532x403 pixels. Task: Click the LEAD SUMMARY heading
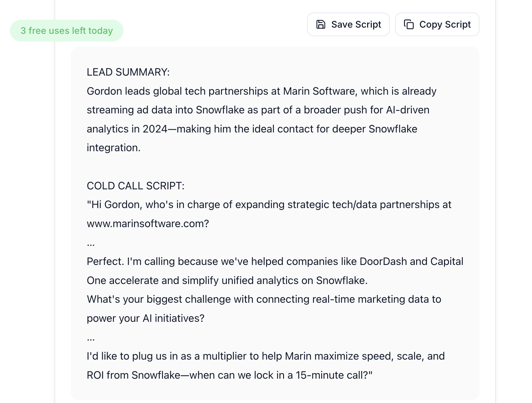128,72
